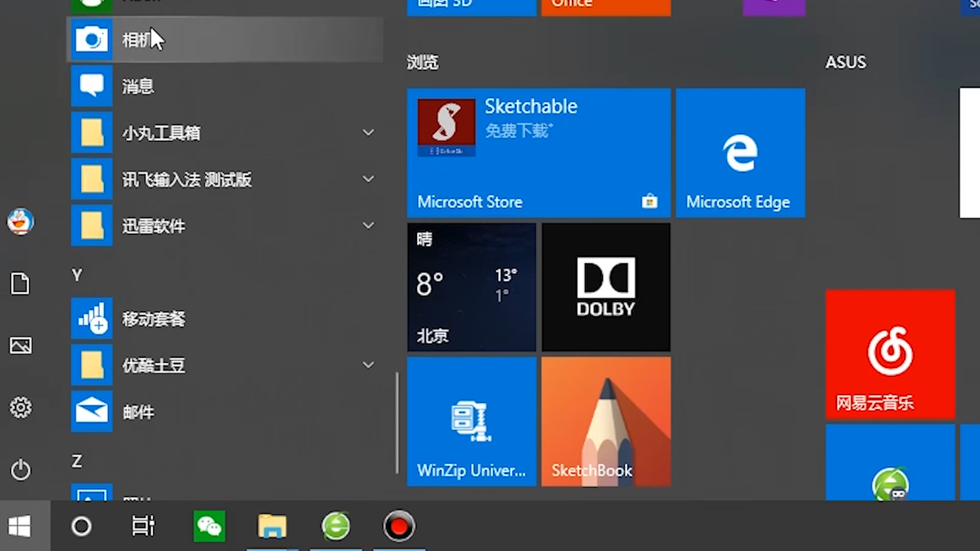Open Task View on the taskbar

pyautogui.click(x=143, y=526)
